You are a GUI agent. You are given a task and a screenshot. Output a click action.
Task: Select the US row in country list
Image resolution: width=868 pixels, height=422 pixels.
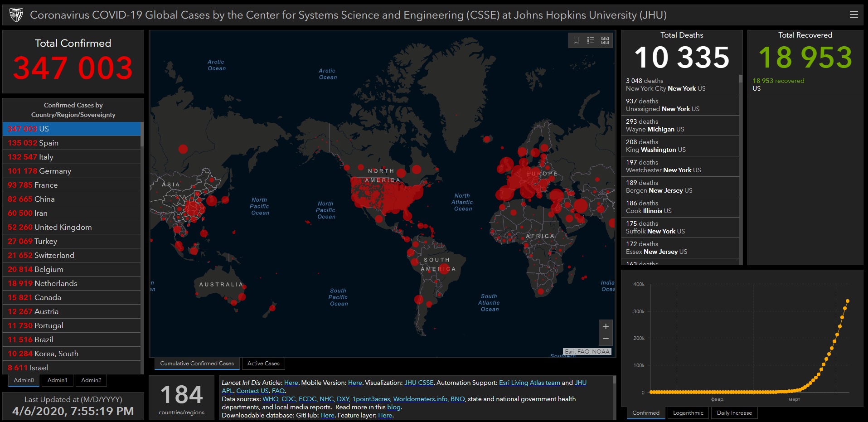tap(72, 129)
